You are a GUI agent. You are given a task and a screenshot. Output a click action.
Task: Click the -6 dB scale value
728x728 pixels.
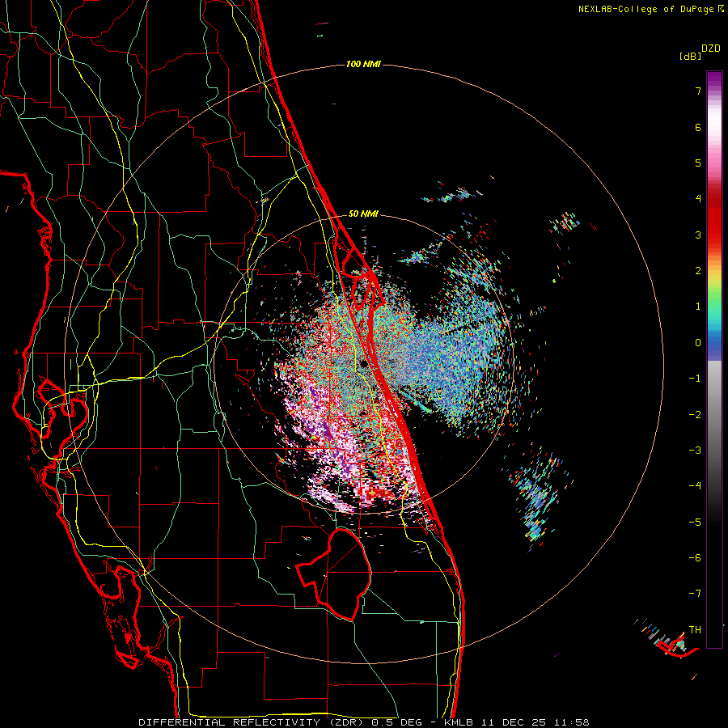click(x=695, y=557)
